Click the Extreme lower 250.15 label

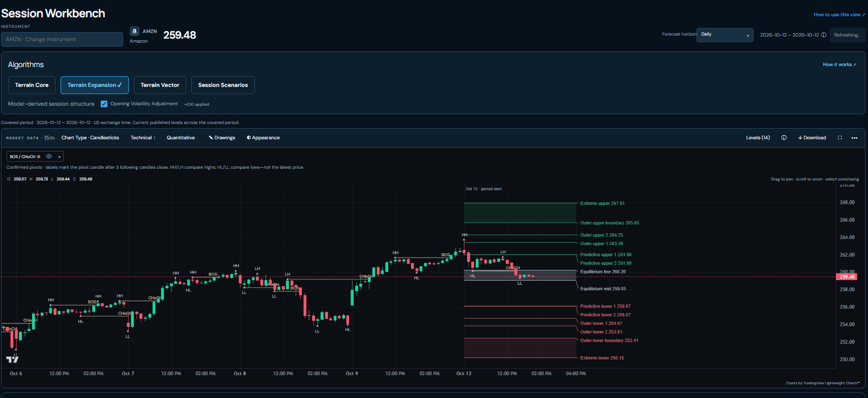(602, 358)
